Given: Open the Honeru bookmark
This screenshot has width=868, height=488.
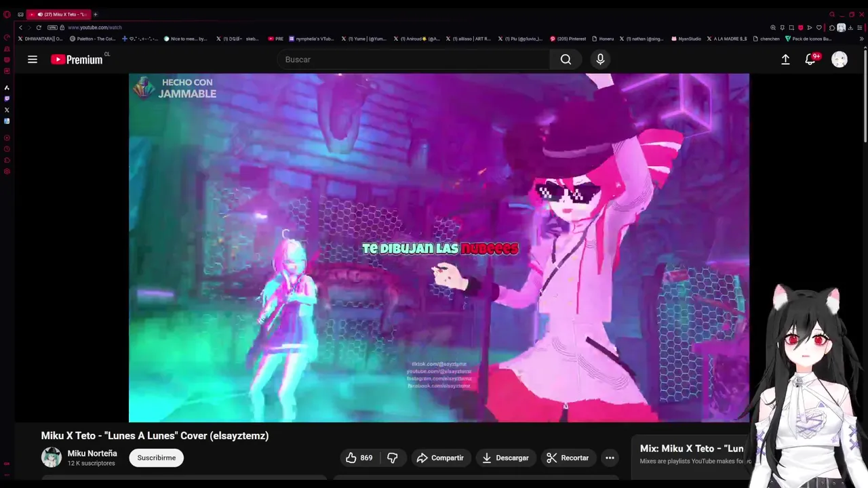Looking at the screenshot, I should point(603,39).
